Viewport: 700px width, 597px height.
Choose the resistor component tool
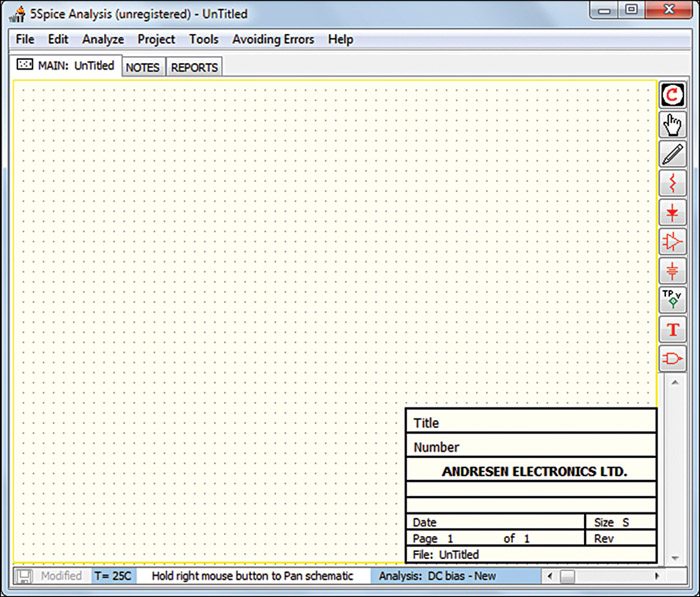(x=672, y=183)
